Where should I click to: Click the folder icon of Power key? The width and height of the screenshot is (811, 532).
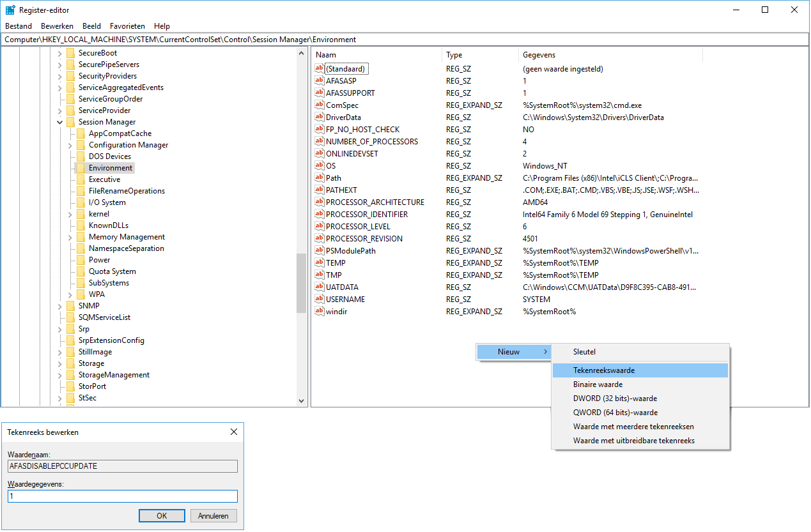(x=81, y=260)
